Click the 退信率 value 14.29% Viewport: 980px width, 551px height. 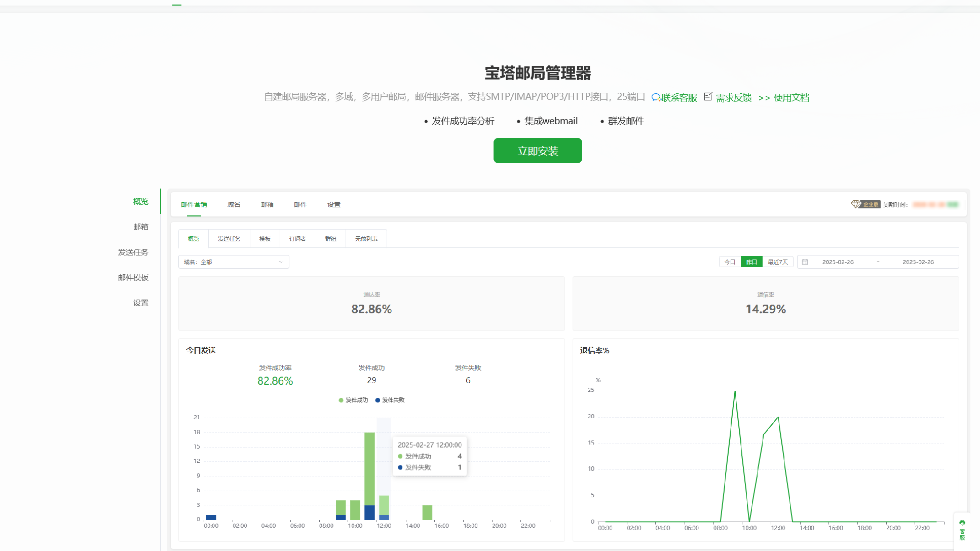click(766, 309)
